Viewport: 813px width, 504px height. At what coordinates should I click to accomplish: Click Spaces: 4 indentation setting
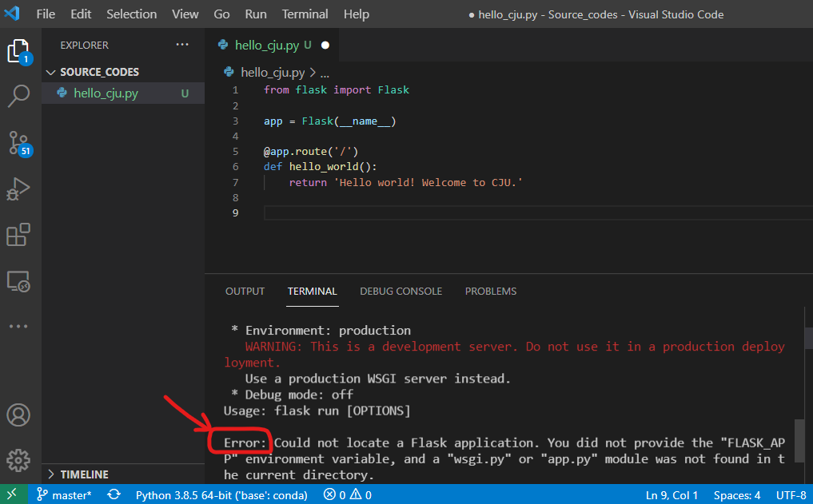(x=737, y=495)
